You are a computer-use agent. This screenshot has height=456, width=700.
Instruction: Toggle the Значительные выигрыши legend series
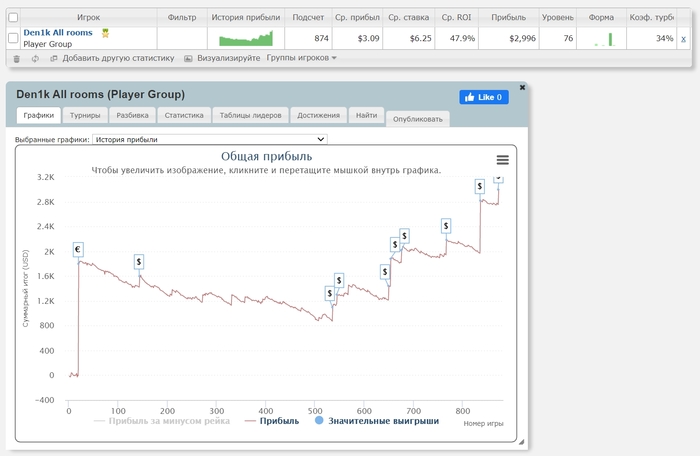pos(377,421)
